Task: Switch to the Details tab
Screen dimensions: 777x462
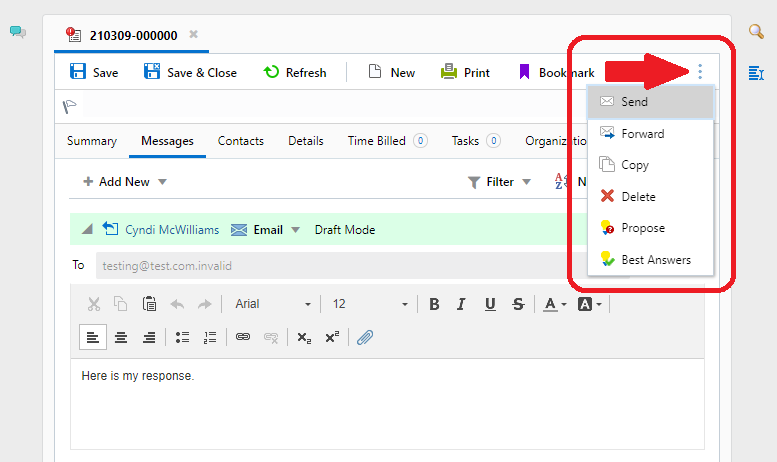Action: (x=306, y=141)
